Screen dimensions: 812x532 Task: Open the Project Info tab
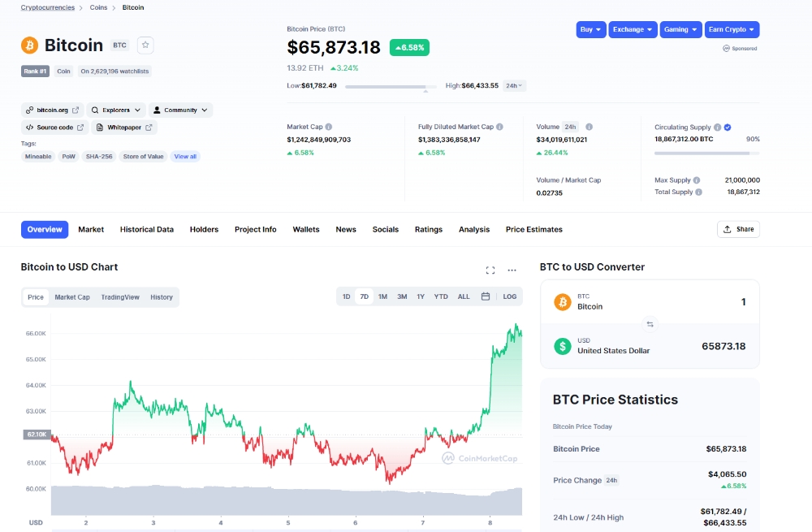coord(255,230)
